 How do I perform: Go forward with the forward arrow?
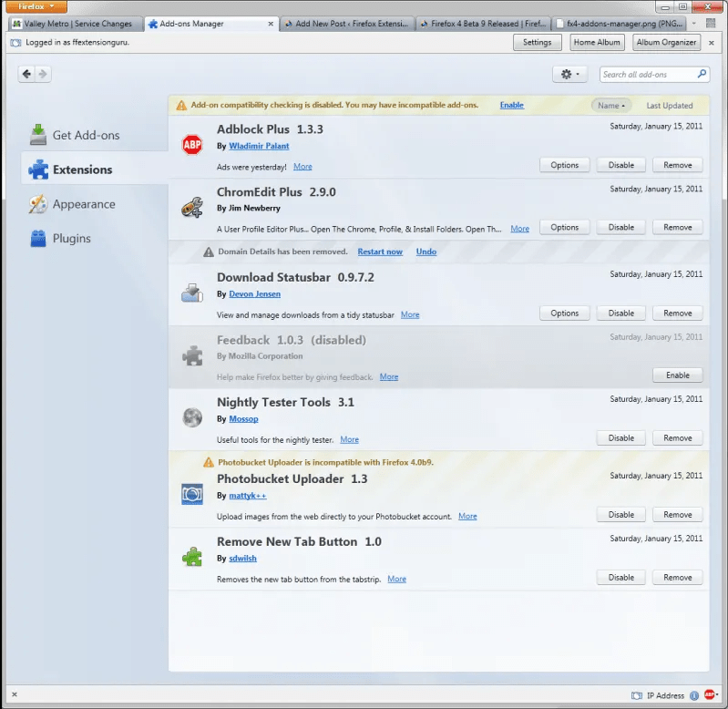coord(43,74)
